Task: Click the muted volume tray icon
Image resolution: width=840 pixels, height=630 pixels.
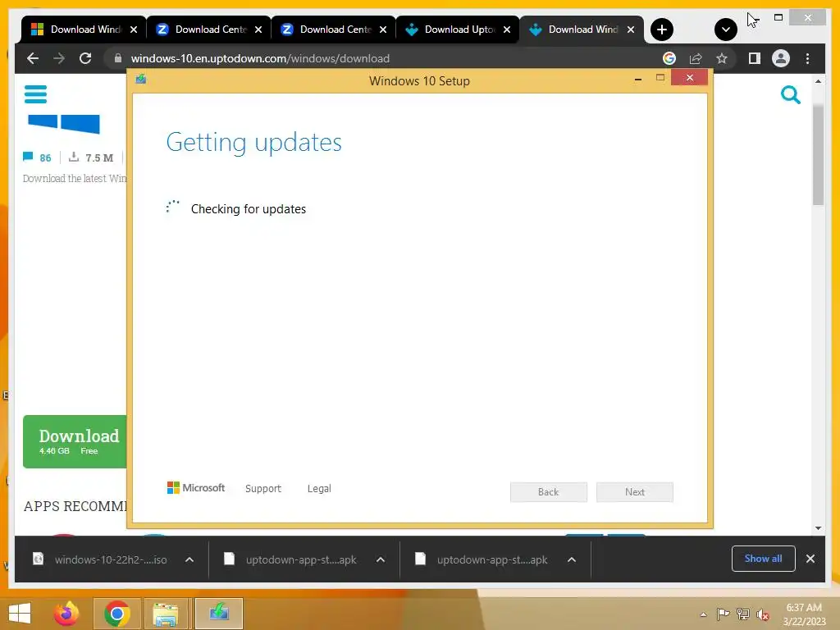Action: [763, 614]
